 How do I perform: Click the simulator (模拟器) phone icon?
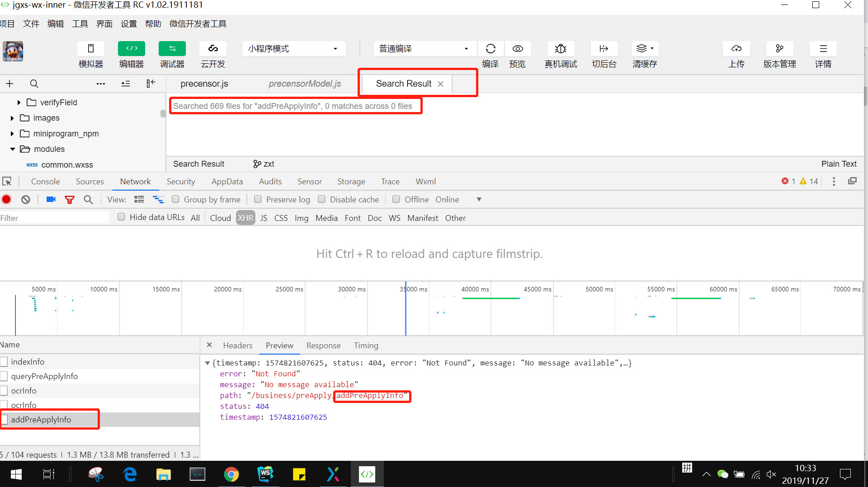point(90,49)
